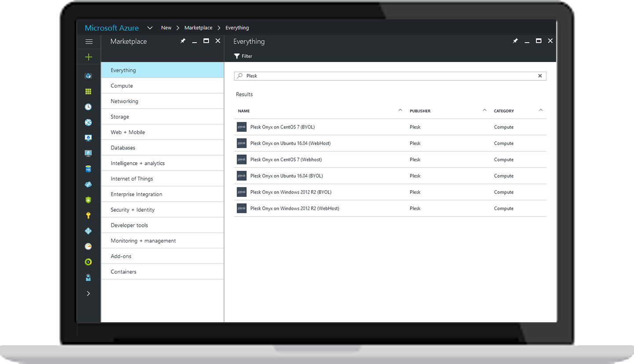634x364 pixels.
Task: Sort results by the NAME column arrow
Action: [x=400, y=110]
